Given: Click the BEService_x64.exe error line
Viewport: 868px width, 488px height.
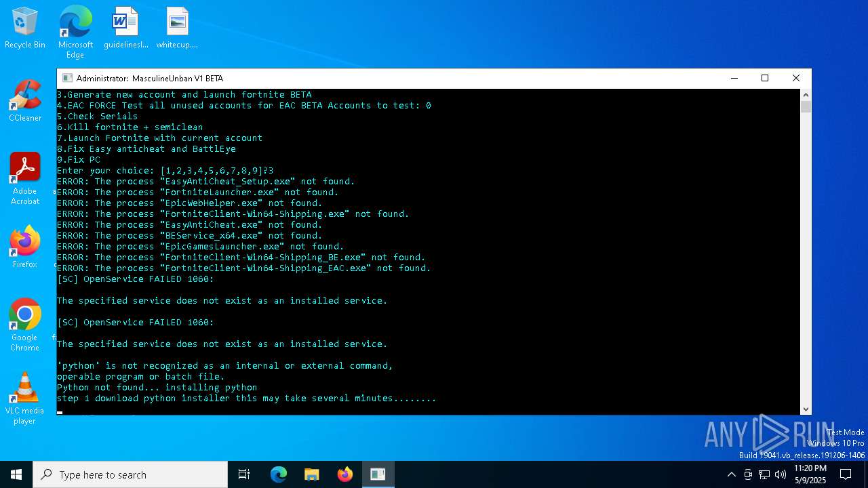Looking at the screenshot, I should tap(190, 236).
